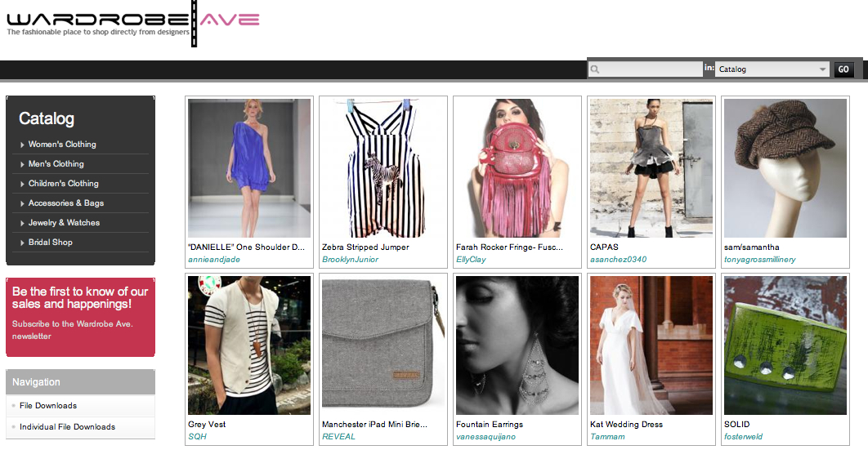
Task: Click the Catalog sidebar heading
Action: pyautogui.click(x=47, y=119)
